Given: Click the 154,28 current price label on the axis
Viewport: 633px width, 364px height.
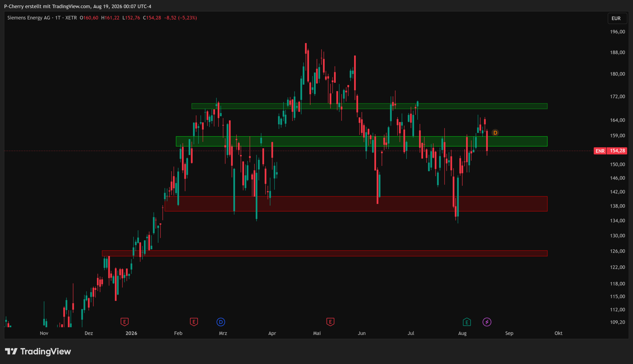Looking at the screenshot, I should [617, 151].
